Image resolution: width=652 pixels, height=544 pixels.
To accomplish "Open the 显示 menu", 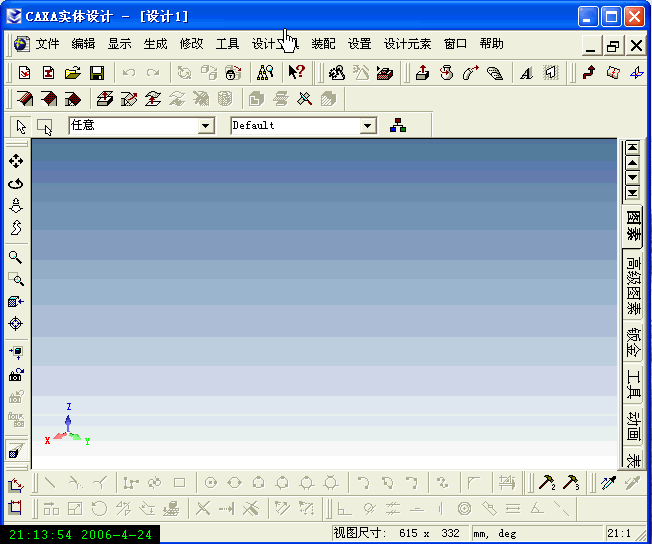I will click(119, 44).
